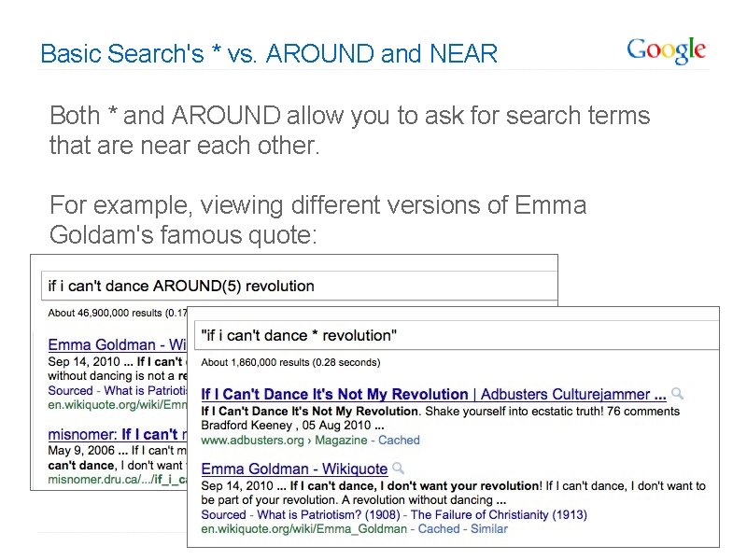The height and width of the screenshot is (560, 747).
Task: Click the Similar link for Wikiquote result
Action: pos(489,528)
